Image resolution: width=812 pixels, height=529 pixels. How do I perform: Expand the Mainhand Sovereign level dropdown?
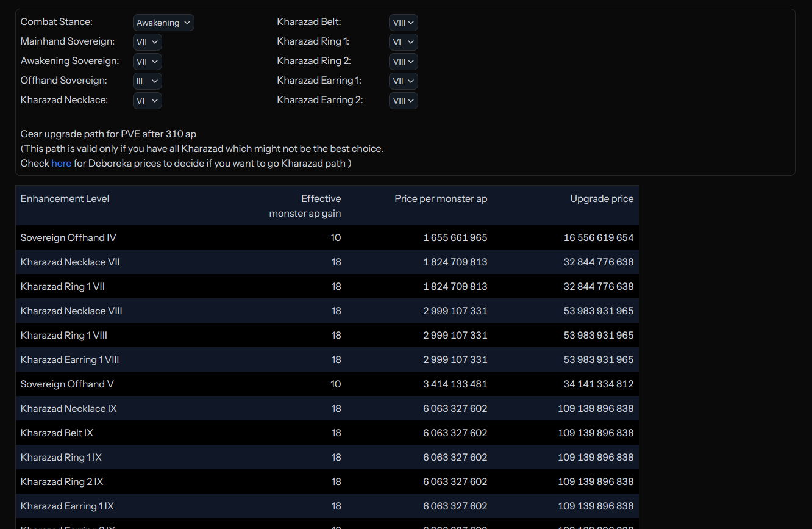point(148,42)
